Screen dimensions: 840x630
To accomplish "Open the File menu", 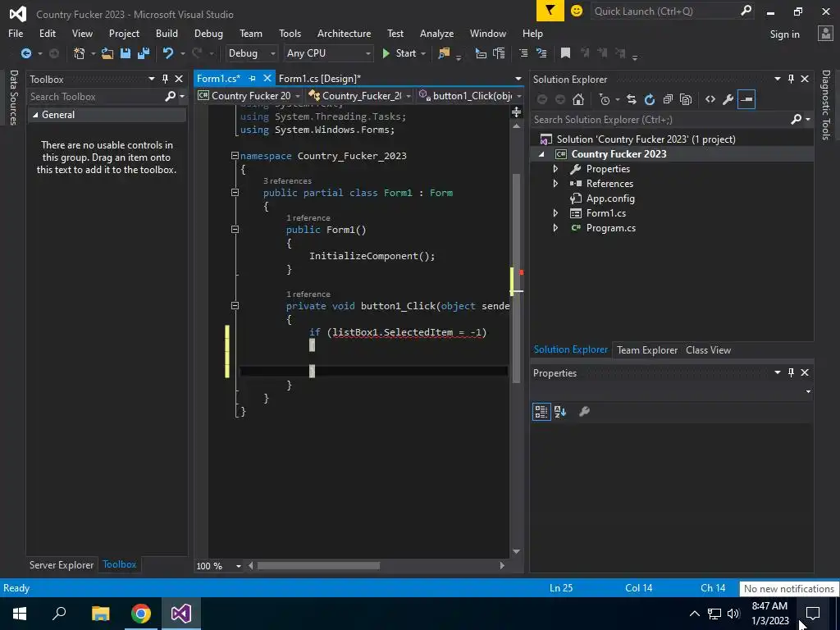I will coord(16,33).
